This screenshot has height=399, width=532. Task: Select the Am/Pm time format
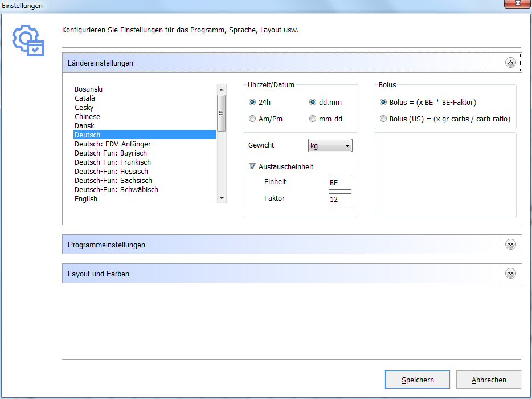click(252, 119)
